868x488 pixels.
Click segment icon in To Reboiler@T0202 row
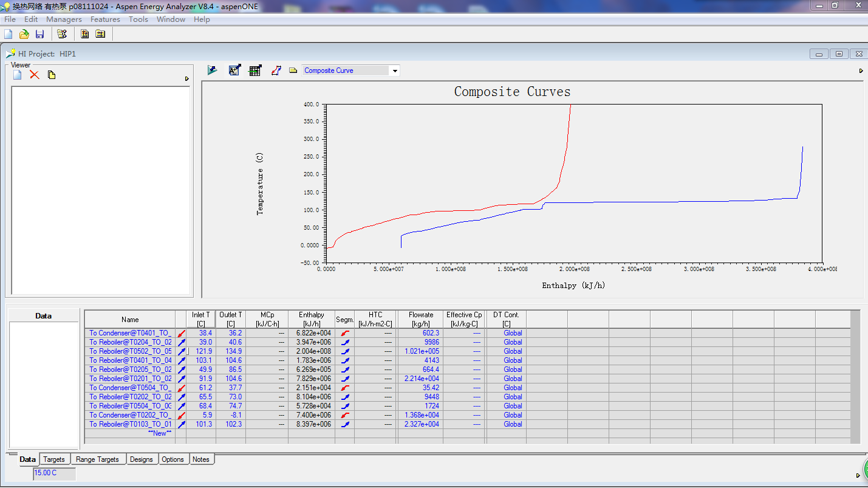(345, 397)
